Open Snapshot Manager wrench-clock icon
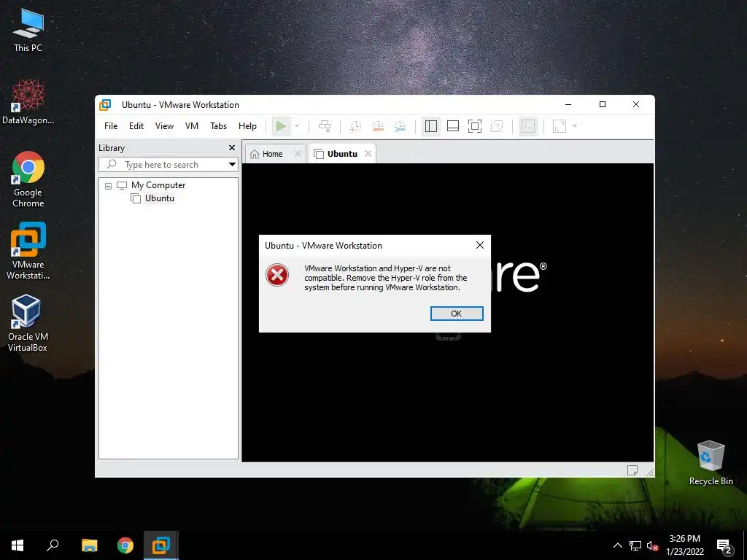The height and width of the screenshot is (560, 747). 400,126
